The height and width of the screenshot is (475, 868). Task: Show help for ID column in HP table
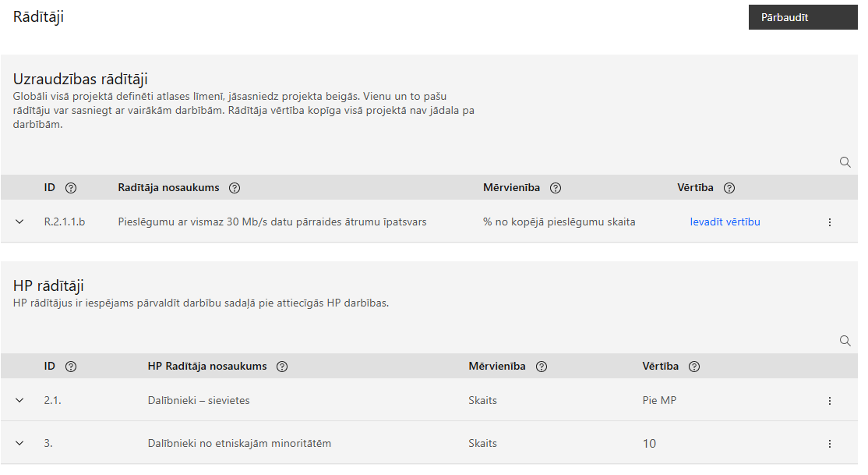(x=71, y=367)
